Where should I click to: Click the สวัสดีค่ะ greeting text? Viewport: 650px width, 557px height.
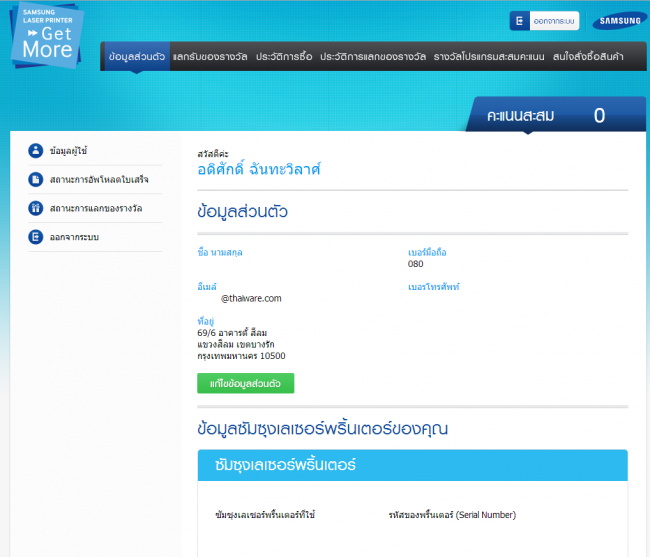pyautogui.click(x=213, y=154)
